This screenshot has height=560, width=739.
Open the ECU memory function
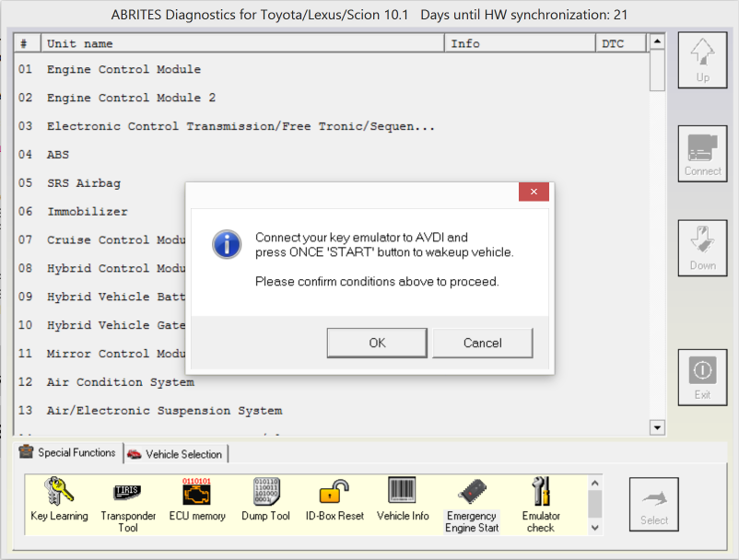point(197,499)
